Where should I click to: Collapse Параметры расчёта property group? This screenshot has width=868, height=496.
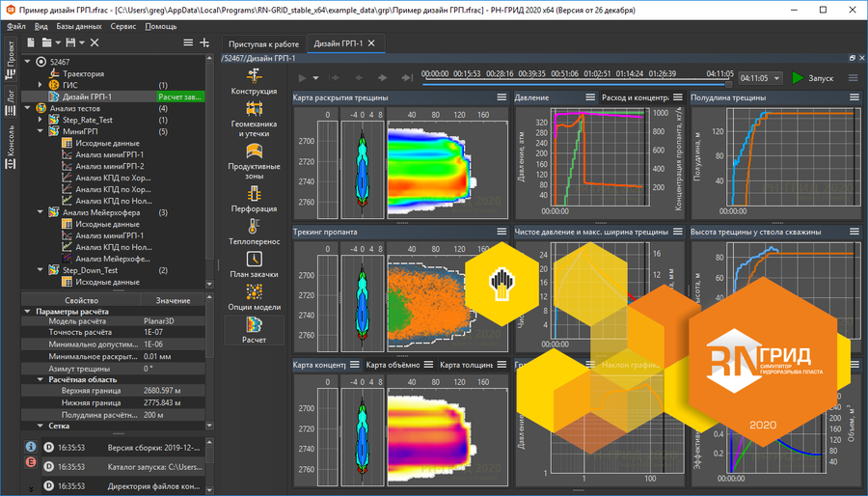tap(27, 311)
